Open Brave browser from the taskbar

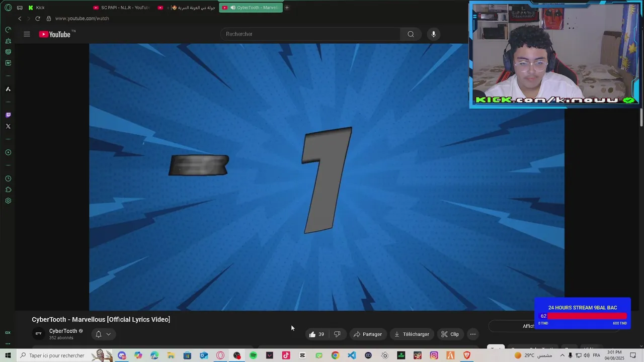point(467,355)
